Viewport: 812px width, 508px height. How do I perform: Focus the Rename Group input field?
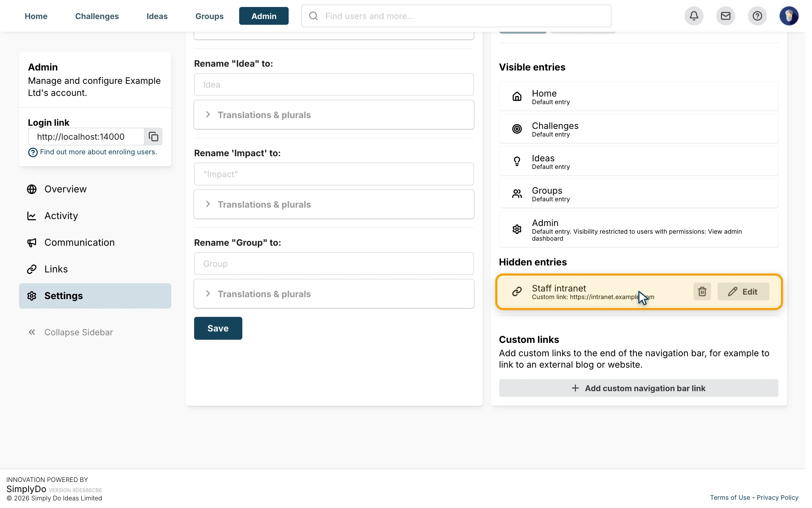tap(334, 264)
